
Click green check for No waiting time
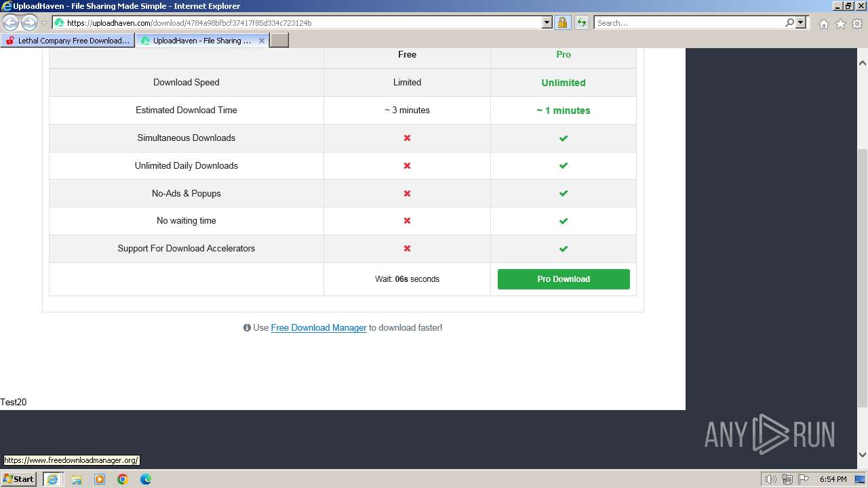pos(564,221)
